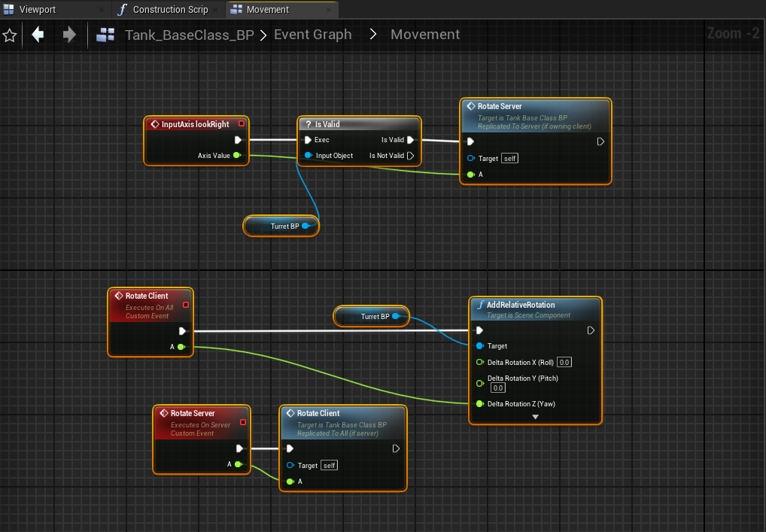Click the Target pin on AddRelativeRotation
This screenshot has height=532, width=766.
(x=480, y=346)
